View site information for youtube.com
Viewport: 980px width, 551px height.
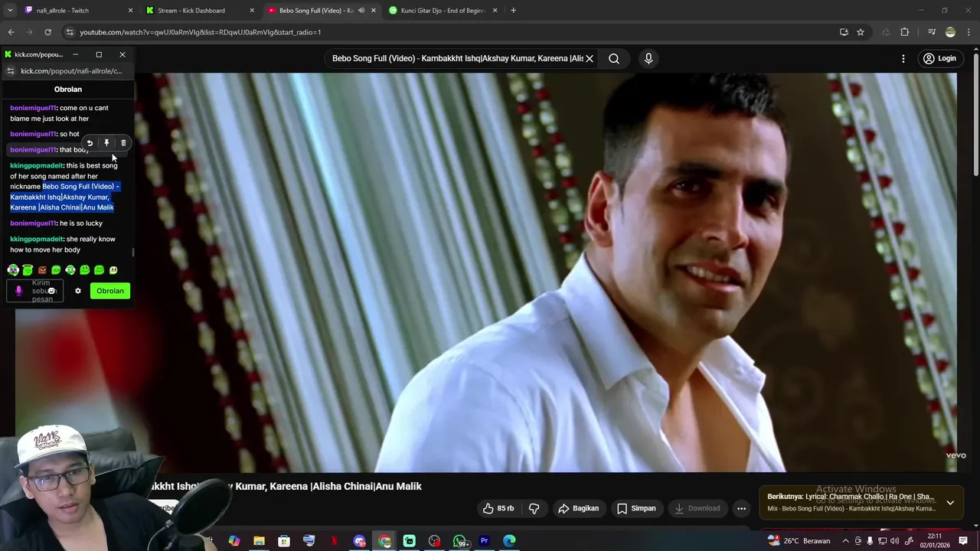pos(70,32)
